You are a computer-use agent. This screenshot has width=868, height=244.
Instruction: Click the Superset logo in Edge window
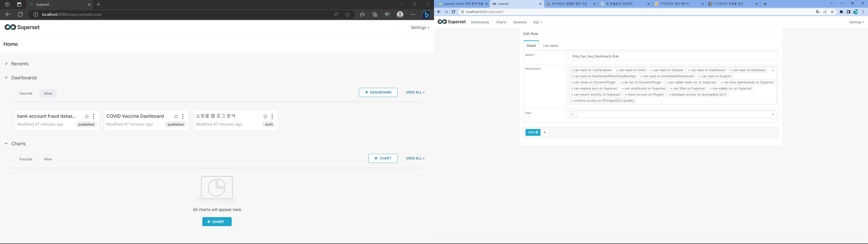(22, 27)
